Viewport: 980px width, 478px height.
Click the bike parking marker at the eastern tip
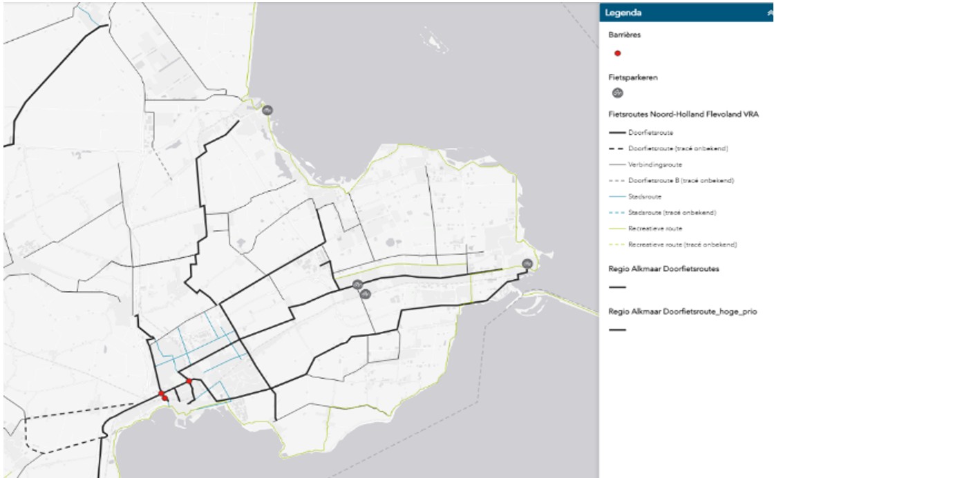[x=527, y=263]
